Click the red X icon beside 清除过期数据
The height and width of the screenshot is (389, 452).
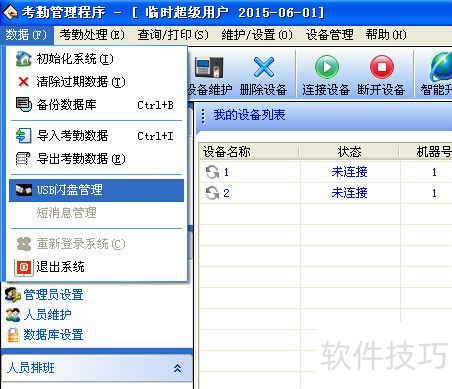[23, 82]
